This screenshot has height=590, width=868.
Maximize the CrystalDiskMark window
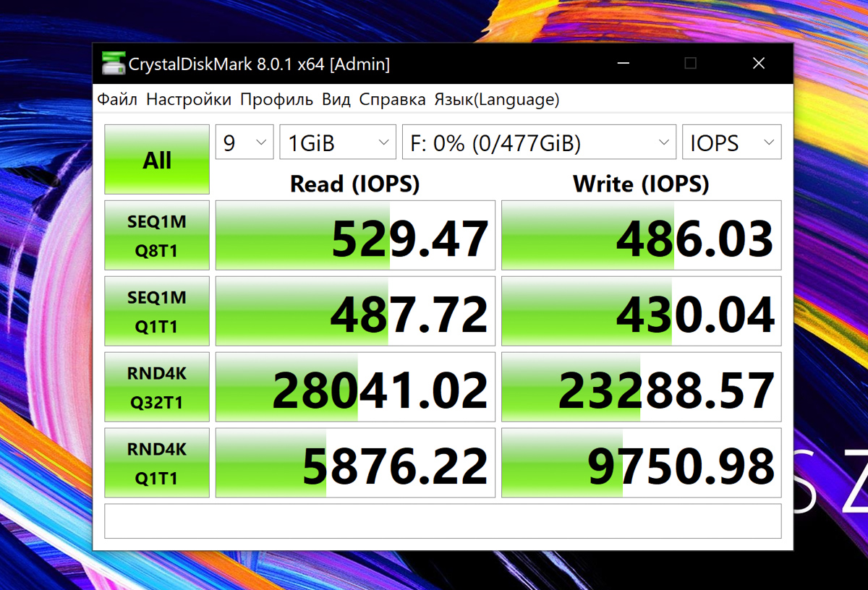pos(690,64)
